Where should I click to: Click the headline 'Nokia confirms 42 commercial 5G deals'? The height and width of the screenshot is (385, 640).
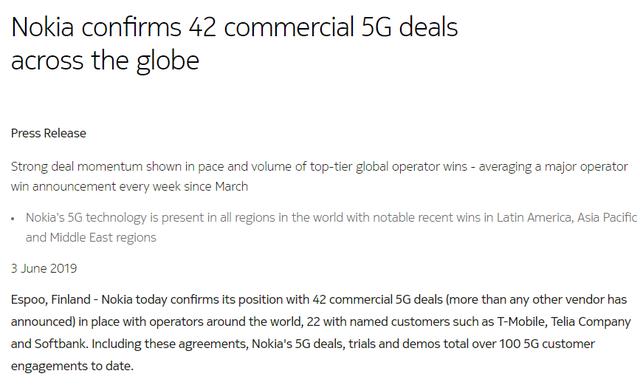(235, 27)
